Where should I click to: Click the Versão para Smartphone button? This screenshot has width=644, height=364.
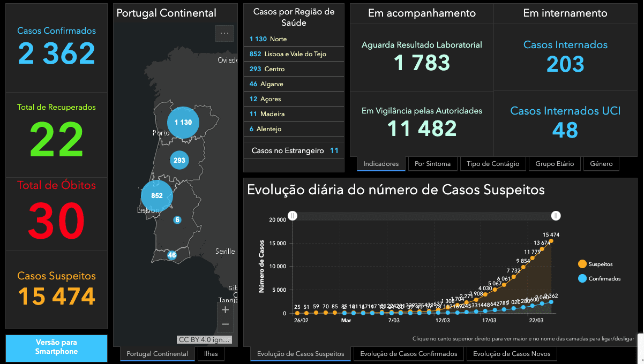[x=56, y=347]
